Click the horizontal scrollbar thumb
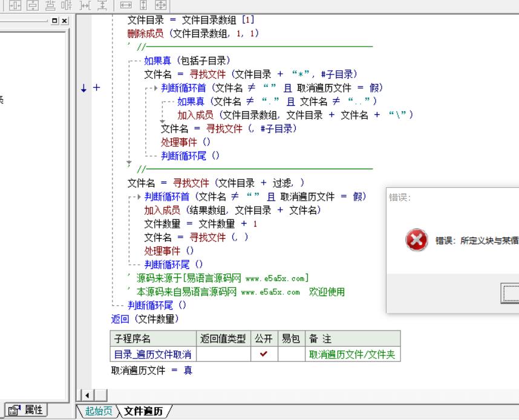519x420 pixels. click(100, 395)
